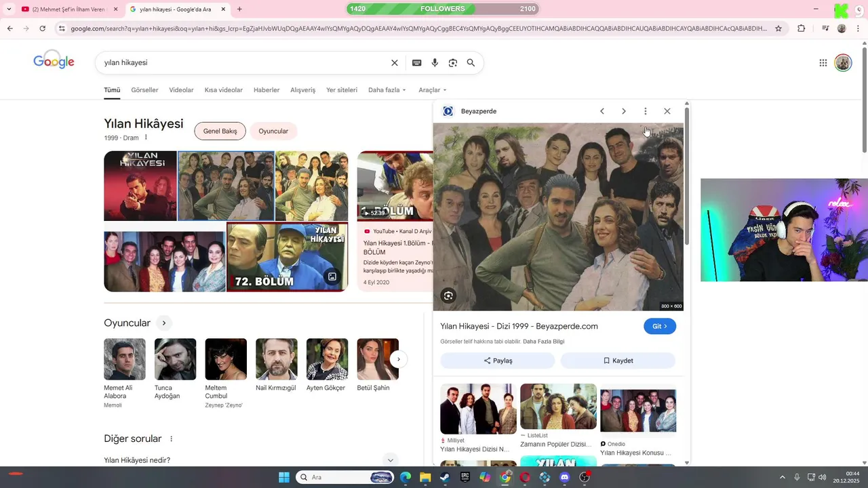Select the Genel Bakış chip
This screenshot has height=488, width=868.
pos(220,131)
